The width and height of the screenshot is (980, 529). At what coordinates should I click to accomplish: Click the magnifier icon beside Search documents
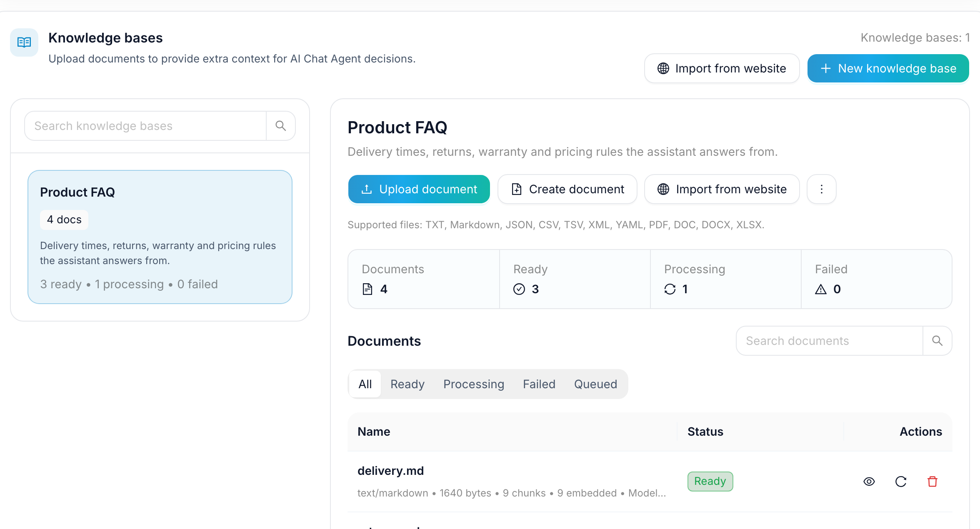coord(937,341)
